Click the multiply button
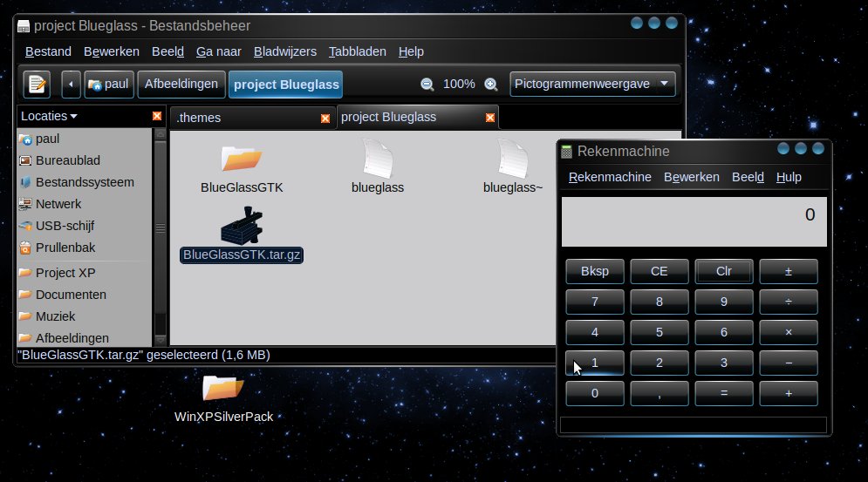The image size is (868, 482). tap(789, 332)
